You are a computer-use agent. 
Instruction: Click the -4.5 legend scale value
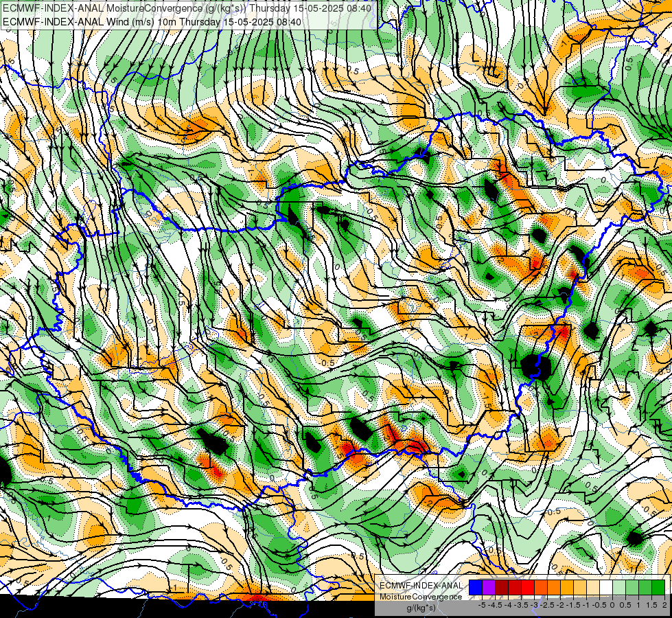[x=495, y=605]
